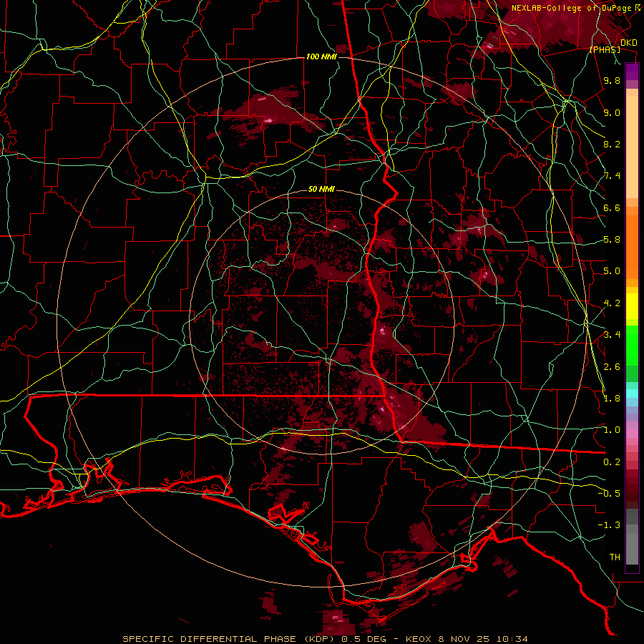The height and width of the screenshot is (644, 644).
Task: Click the -0.5 value on the scale
Action: (610, 494)
